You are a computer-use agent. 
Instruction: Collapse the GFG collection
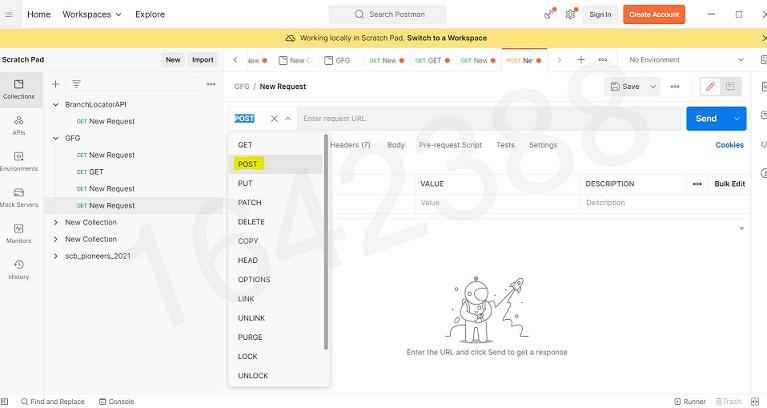[x=55, y=138]
